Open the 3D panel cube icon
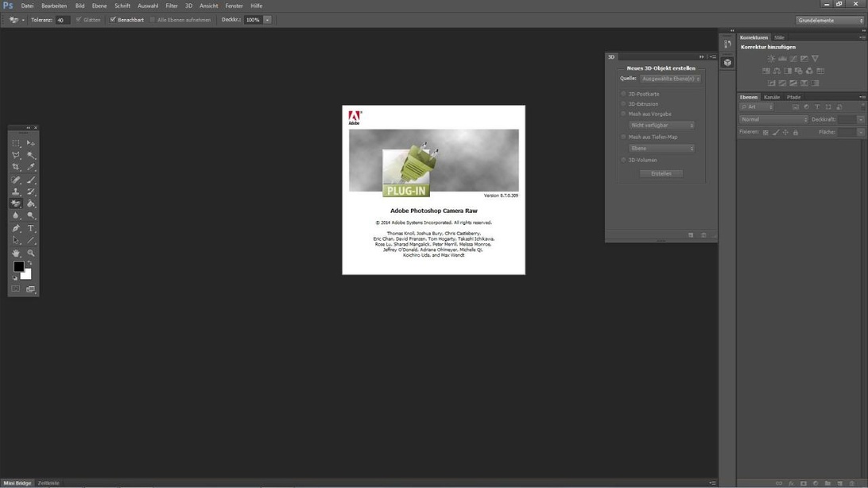868x488 pixels. pos(727,63)
